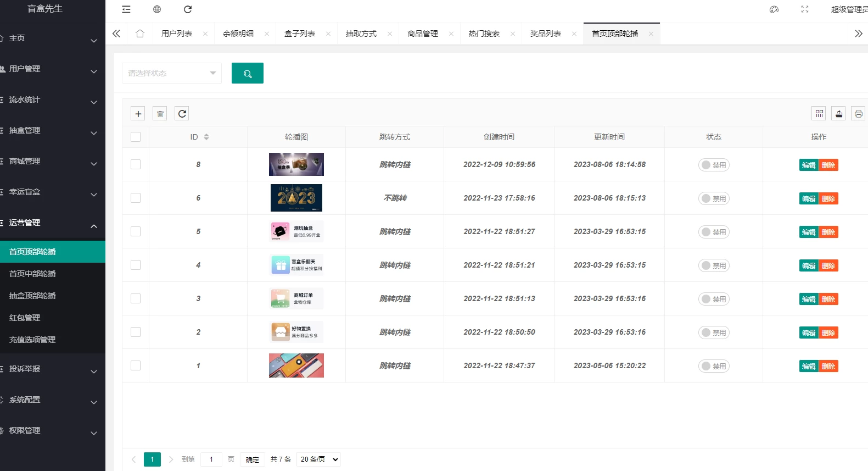Screen dimensions: 868x471
Task: Click the add new carousel plus icon
Action: 138,114
